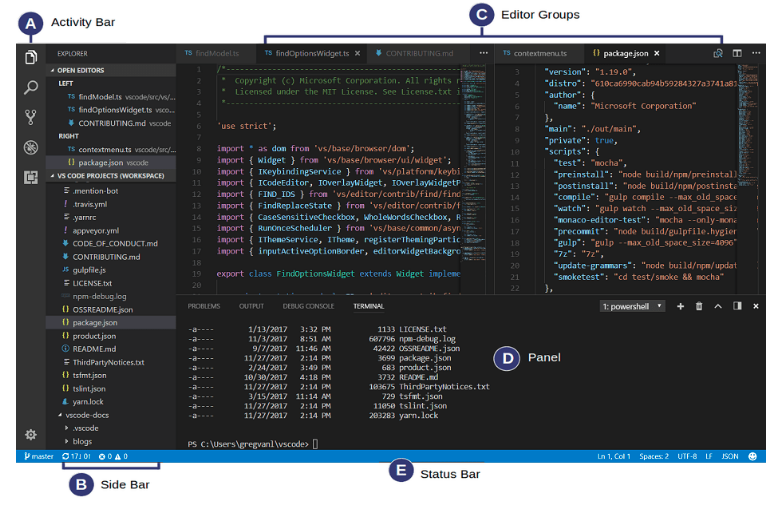This screenshot has width=778, height=512.
Task: Split the editor using split icon
Action: (737, 52)
